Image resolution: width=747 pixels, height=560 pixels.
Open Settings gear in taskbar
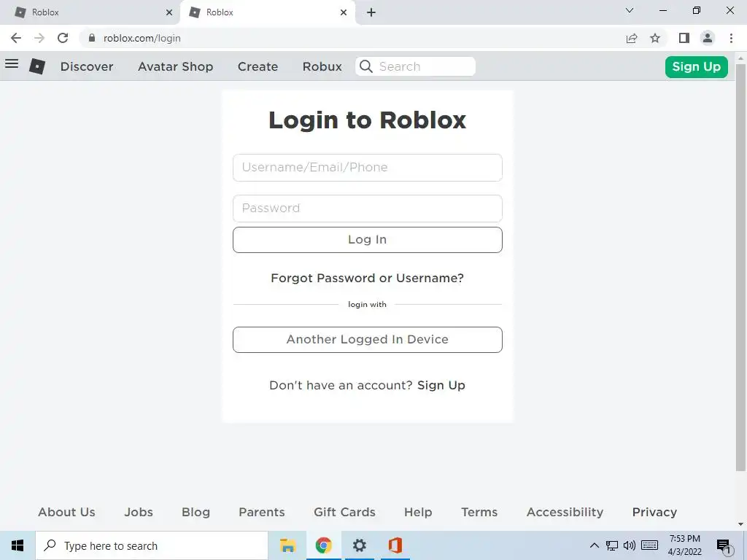pyautogui.click(x=359, y=545)
